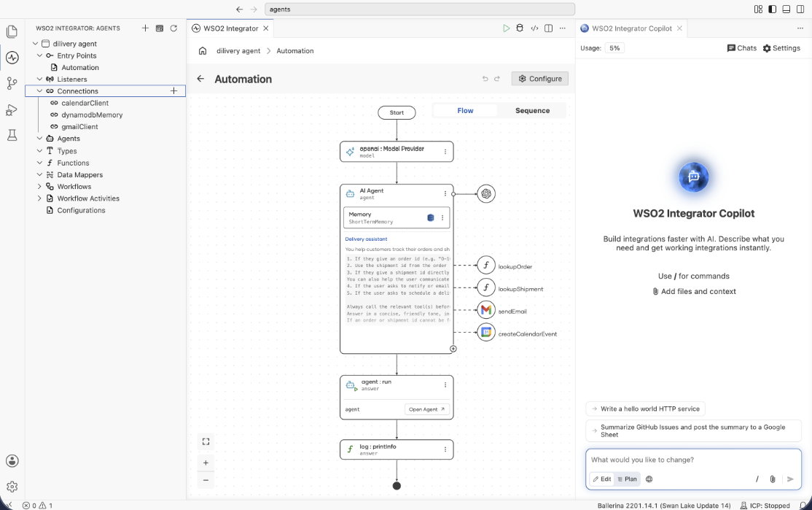Screen dimensions: 812x510
Task: Open More Actions menu in editor toolbar
Action: tap(563, 28)
